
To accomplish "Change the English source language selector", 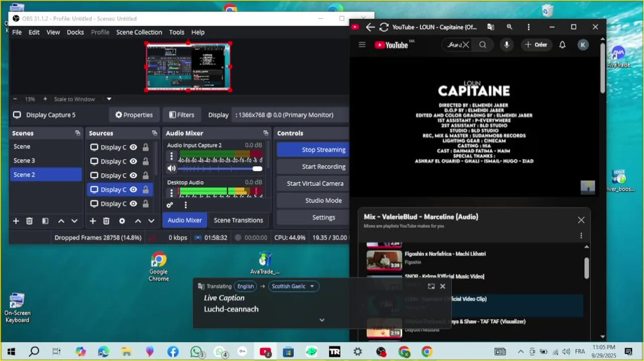I will (x=245, y=286).
